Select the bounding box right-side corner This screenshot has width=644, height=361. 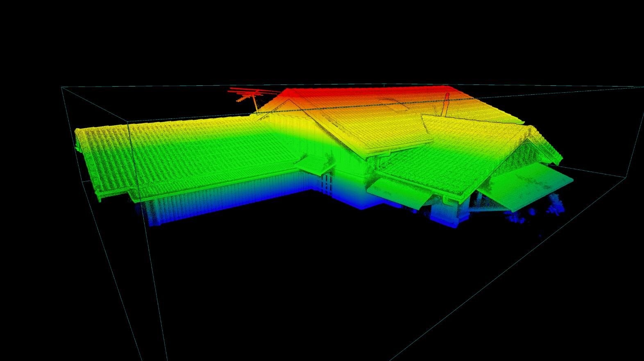[626, 178]
